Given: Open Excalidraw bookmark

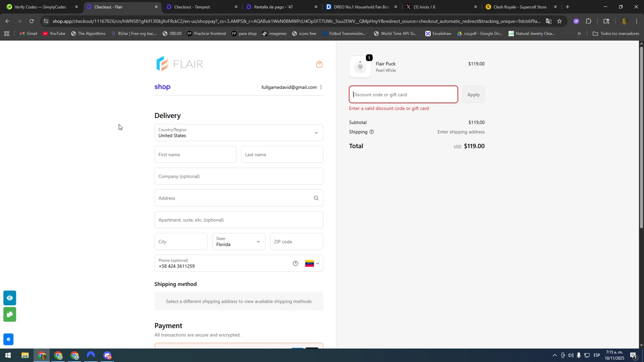Looking at the screenshot, I should tap(438, 33).
